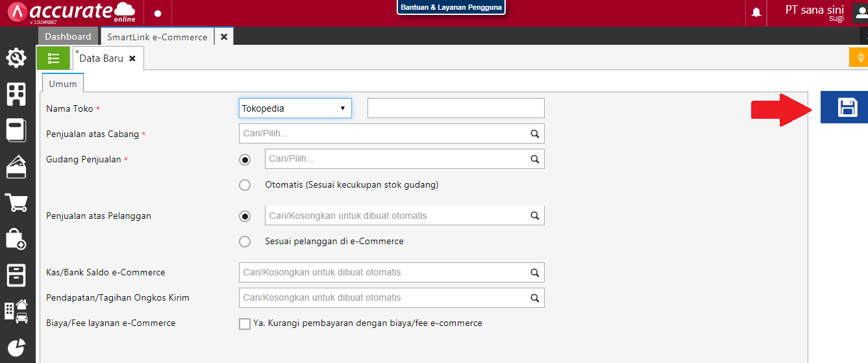Close the SmartLink e-Commerce tab

coord(224,37)
